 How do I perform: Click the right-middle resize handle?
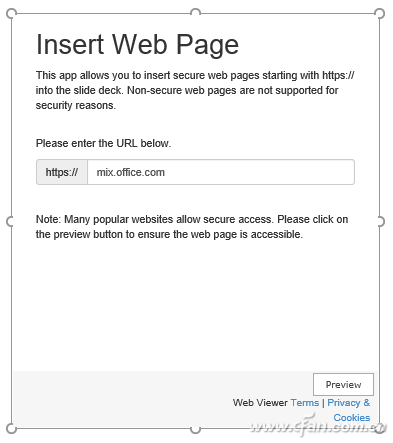381,221
